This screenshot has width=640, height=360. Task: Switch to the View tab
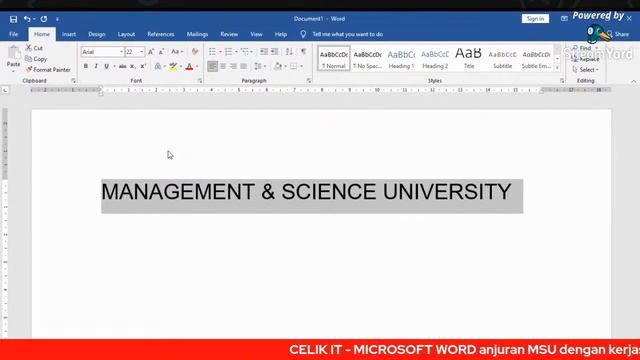pos(256,34)
